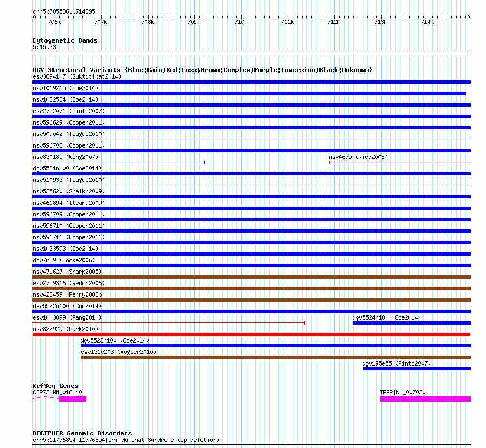Click the chr5:705536..714895 coordinate text
486x448 pixels.
64,12
